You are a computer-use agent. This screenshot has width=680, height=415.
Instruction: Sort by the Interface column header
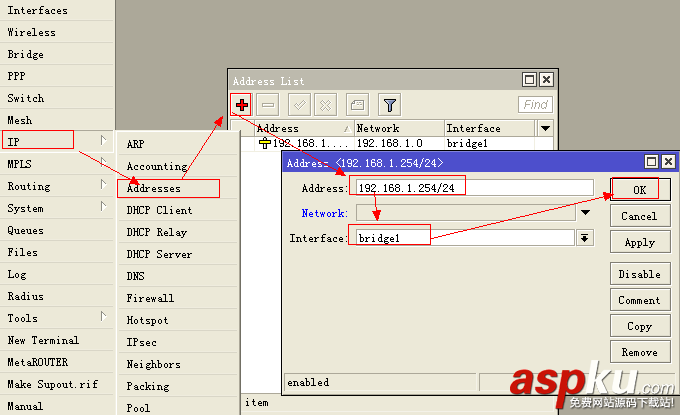click(490, 128)
